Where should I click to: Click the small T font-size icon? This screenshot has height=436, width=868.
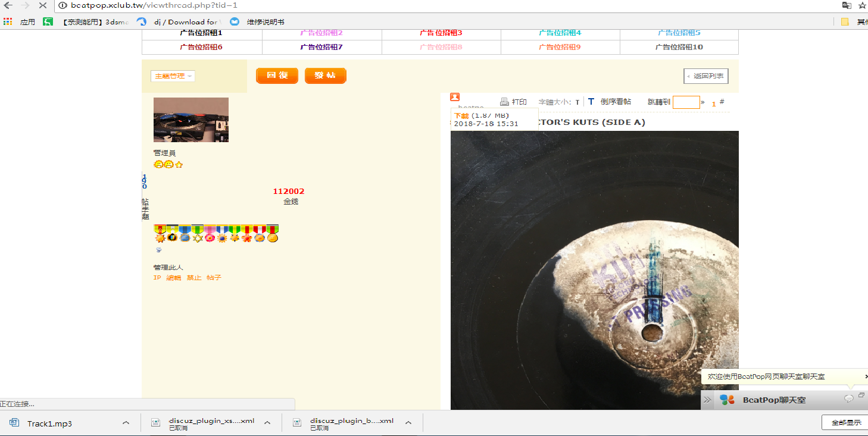(577, 102)
